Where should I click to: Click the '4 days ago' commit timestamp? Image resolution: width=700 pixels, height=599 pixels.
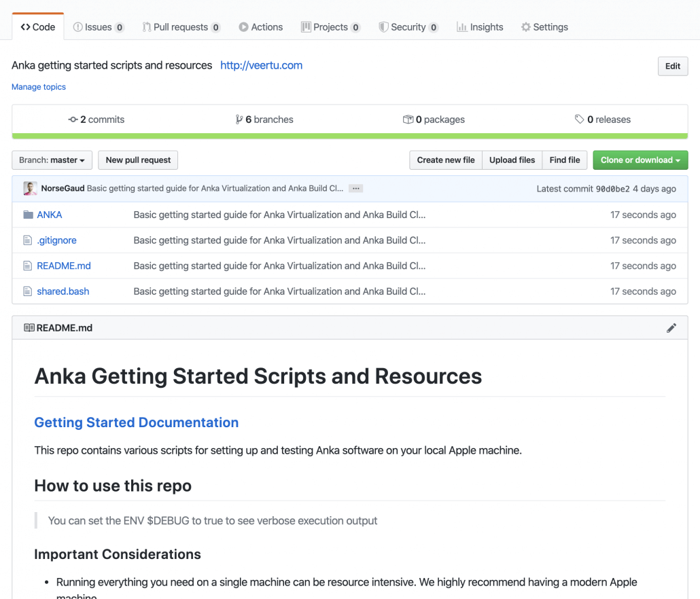click(654, 189)
